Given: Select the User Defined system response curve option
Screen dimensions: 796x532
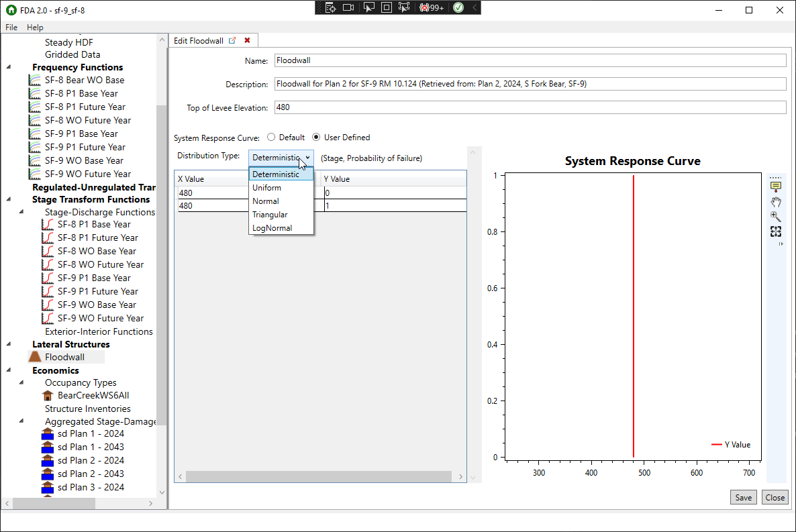Looking at the screenshot, I should click(316, 137).
